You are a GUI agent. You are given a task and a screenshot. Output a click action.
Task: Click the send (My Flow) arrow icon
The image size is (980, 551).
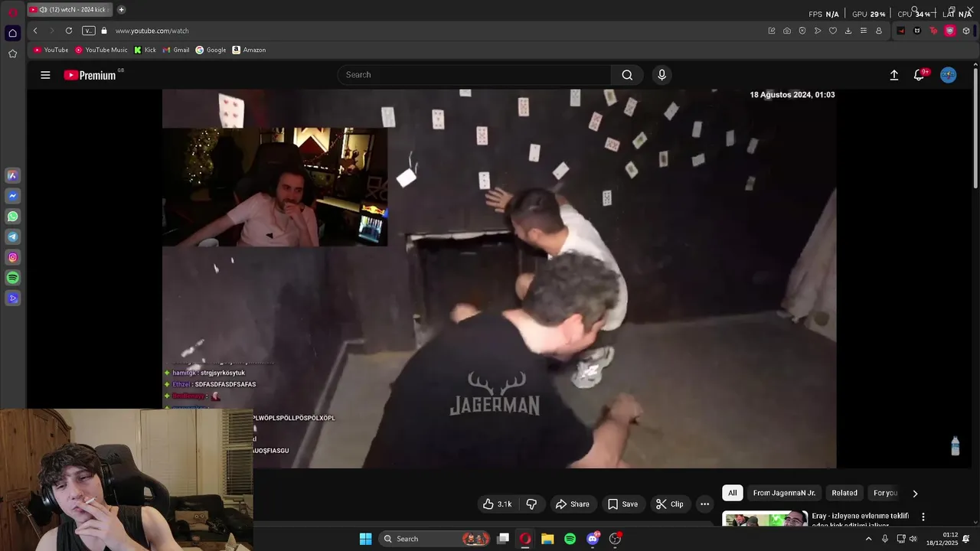click(818, 31)
